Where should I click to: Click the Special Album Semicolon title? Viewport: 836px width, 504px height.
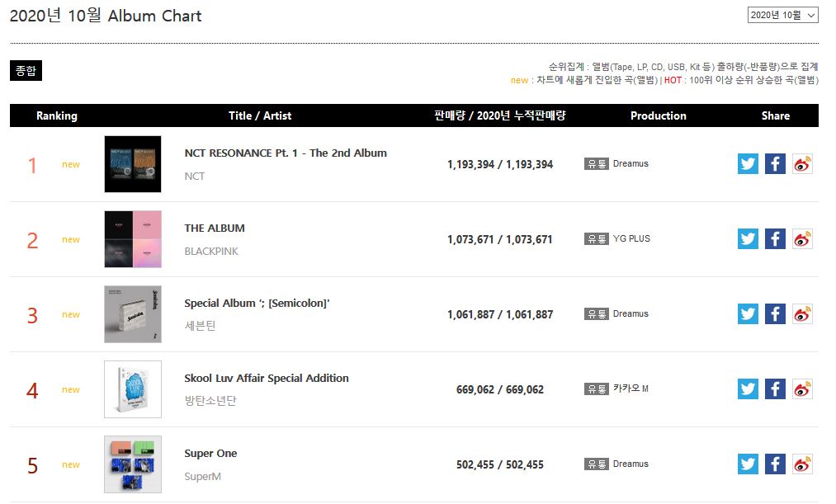pos(257,303)
